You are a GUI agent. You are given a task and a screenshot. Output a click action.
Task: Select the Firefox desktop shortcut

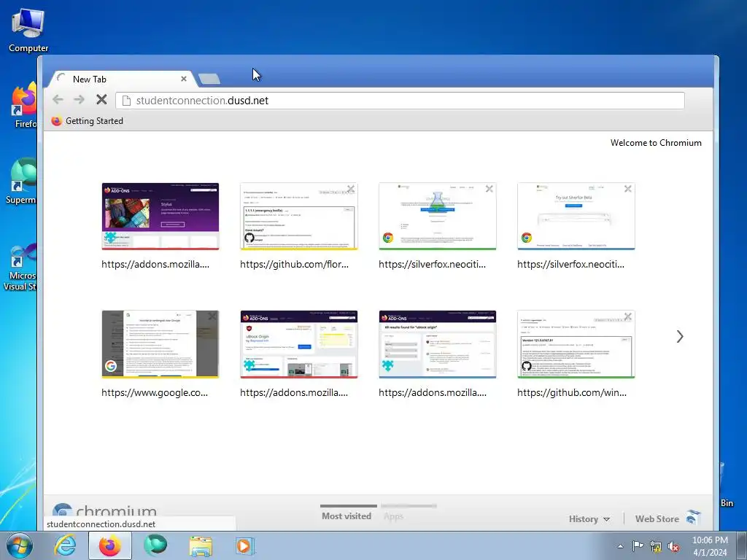pos(25,105)
